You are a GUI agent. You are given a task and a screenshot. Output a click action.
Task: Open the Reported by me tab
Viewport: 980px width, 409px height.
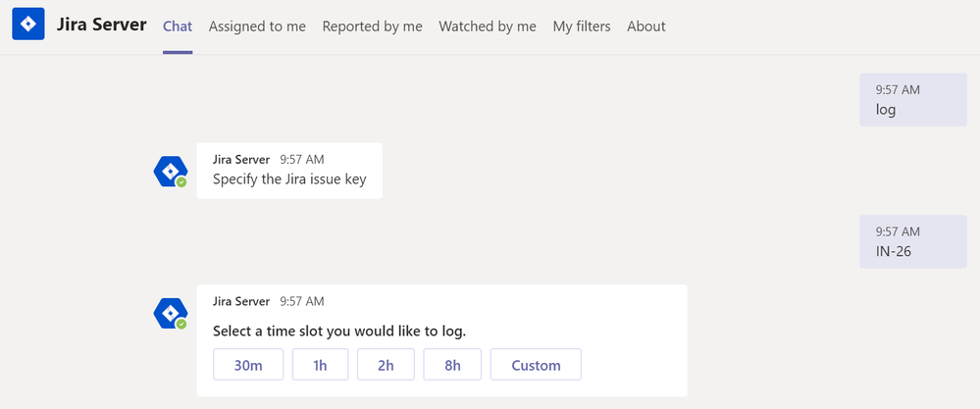coord(372,26)
